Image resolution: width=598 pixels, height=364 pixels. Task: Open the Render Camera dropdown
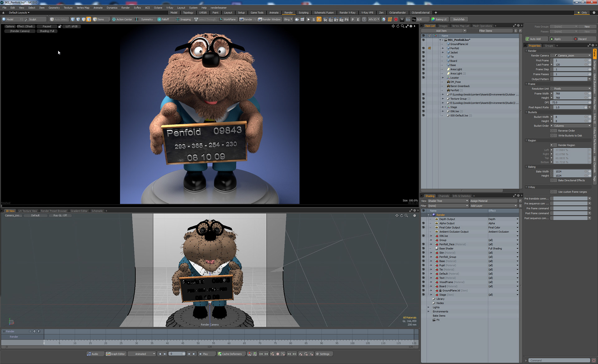[572, 55]
